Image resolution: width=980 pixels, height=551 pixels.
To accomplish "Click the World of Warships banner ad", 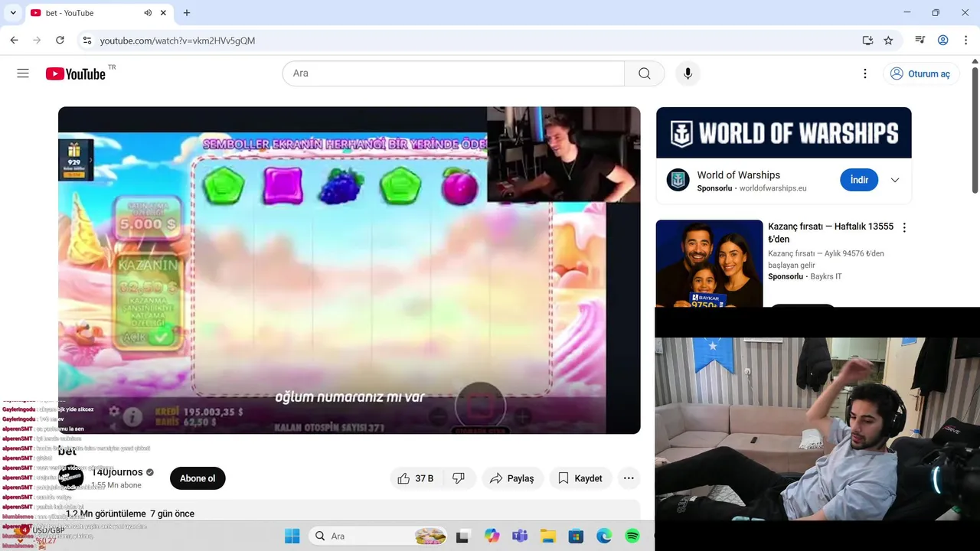I will click(x=783, y=132).
